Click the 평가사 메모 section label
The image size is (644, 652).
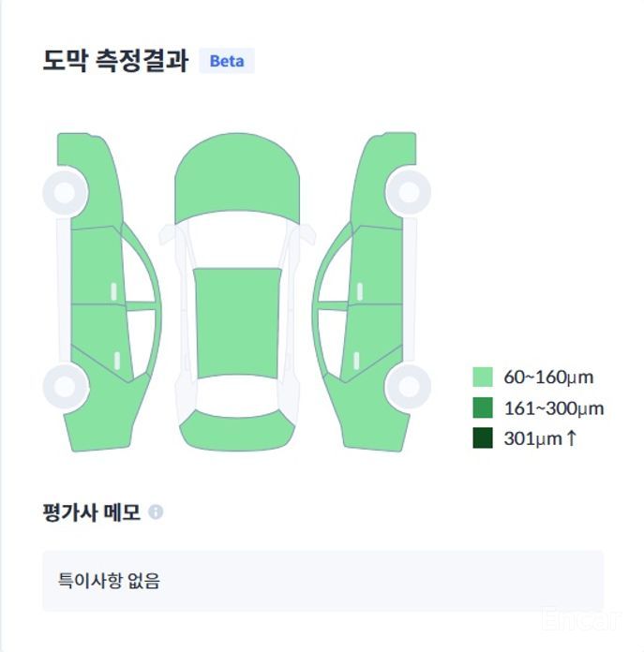(x=91, y=512)
